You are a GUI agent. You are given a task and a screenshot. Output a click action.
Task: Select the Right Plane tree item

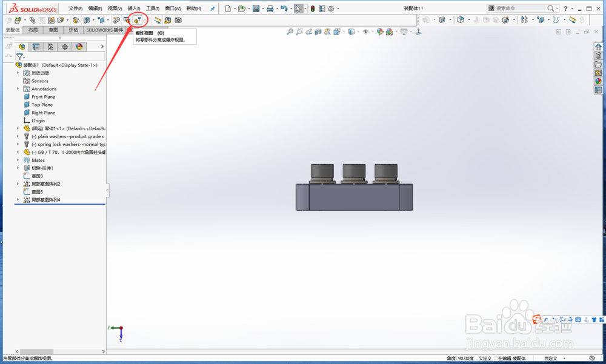43,113
